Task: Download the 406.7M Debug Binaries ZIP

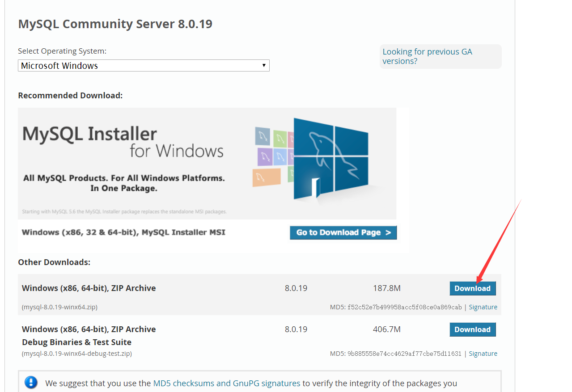Action: point(472,329)
